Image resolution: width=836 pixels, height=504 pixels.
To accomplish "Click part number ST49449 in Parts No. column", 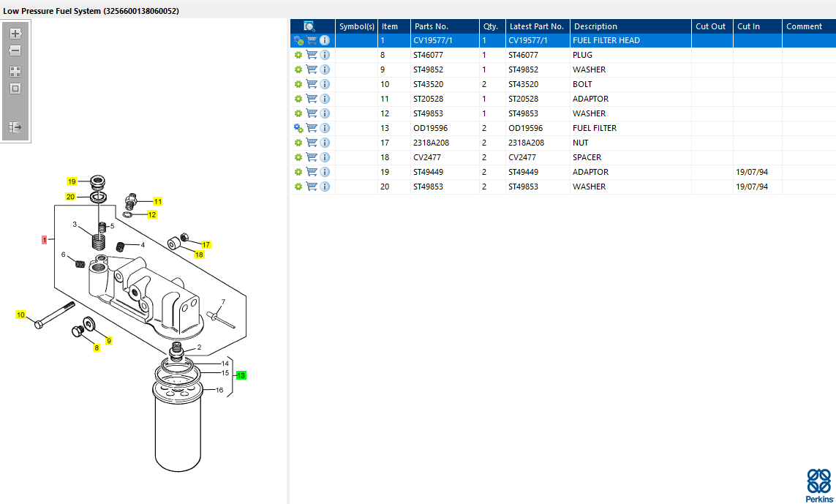I will pos(428,172).
